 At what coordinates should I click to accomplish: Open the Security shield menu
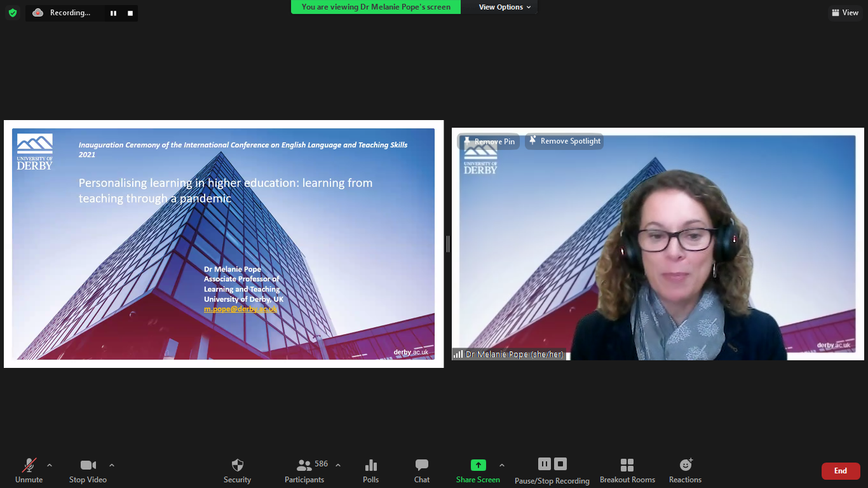[237, 471]
